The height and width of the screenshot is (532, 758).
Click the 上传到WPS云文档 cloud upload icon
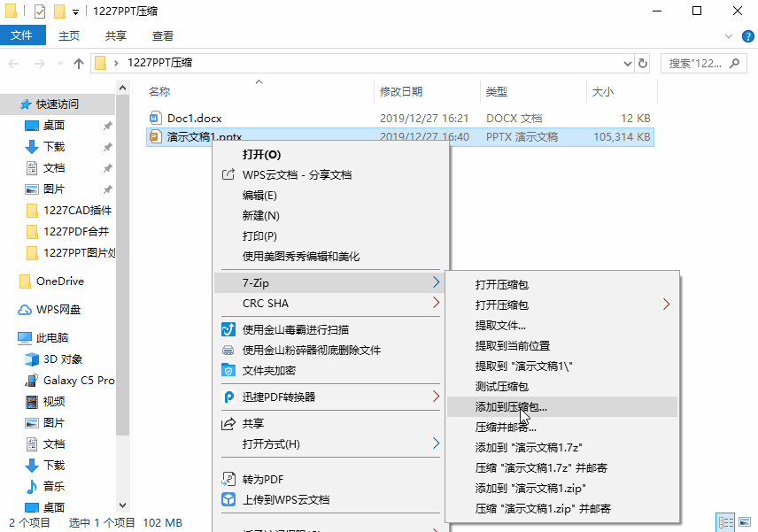click(228, 498)
